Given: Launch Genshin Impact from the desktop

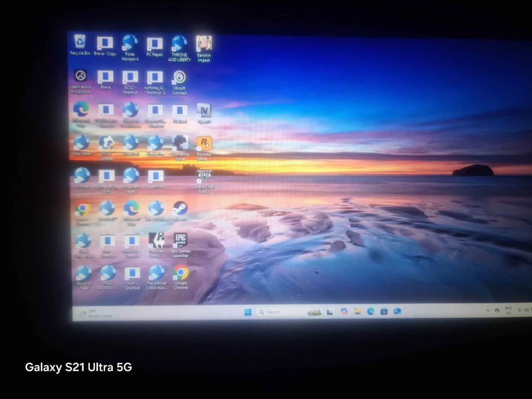Looking at the screenshot, I should (204, 44).
